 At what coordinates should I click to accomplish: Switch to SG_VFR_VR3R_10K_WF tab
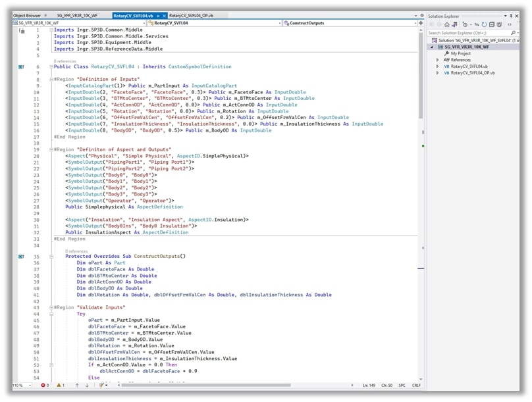tap(77, 16)
